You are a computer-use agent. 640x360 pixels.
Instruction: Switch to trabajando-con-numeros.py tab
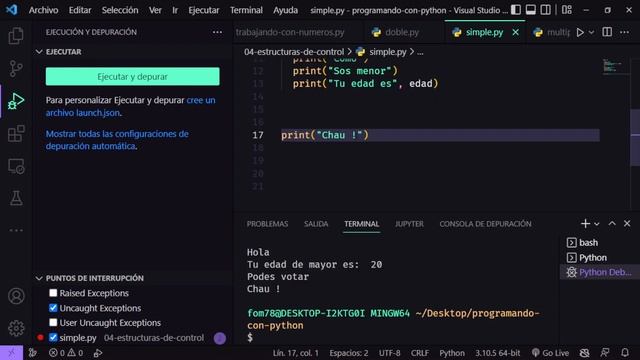291,32
